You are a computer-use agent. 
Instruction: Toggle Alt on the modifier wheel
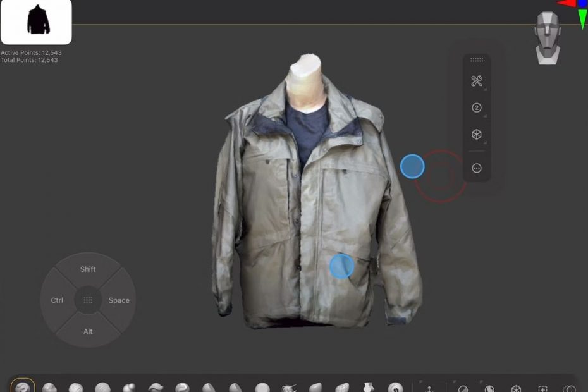88,331
